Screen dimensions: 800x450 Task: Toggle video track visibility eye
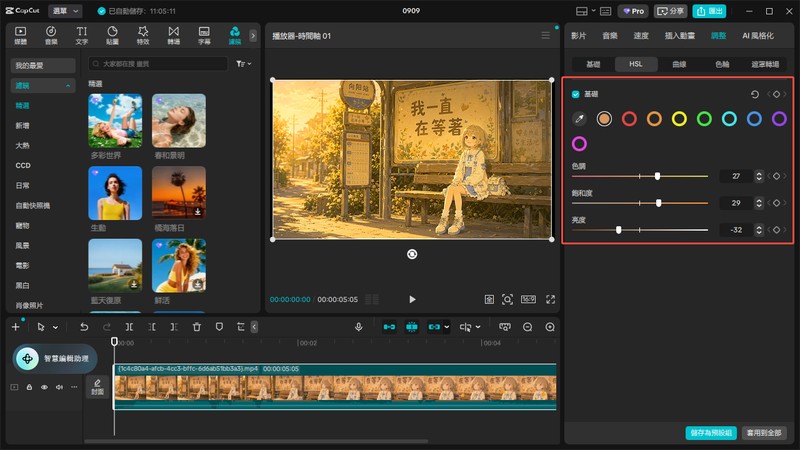click(x=44, y=387)
